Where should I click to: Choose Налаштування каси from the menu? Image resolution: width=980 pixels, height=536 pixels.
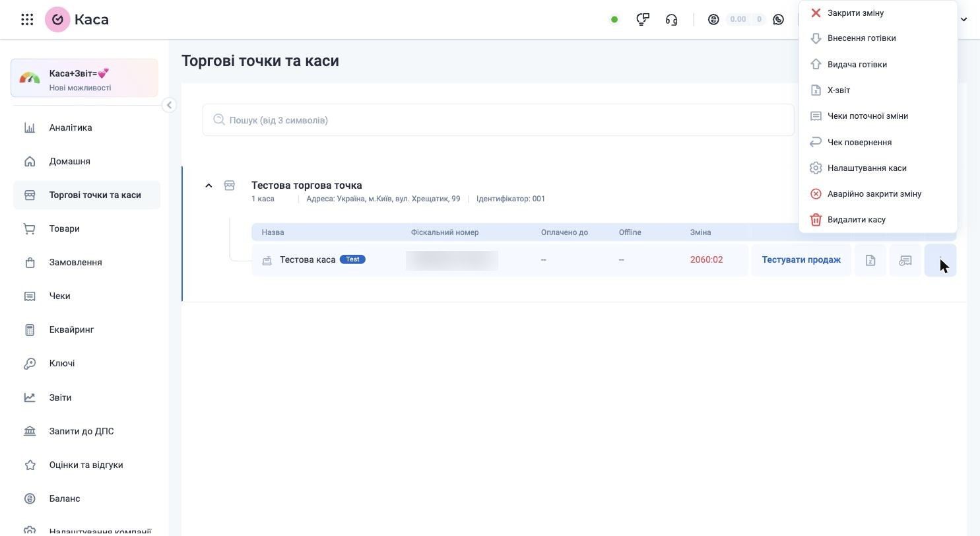pos(878,168)
